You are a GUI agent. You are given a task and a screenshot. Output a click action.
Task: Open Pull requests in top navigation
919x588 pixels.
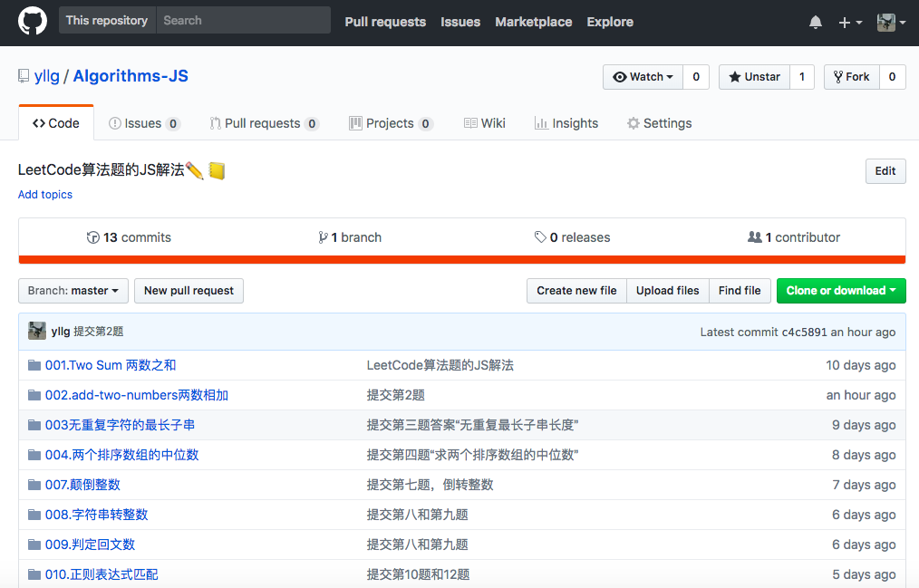[x=385, y=22]
